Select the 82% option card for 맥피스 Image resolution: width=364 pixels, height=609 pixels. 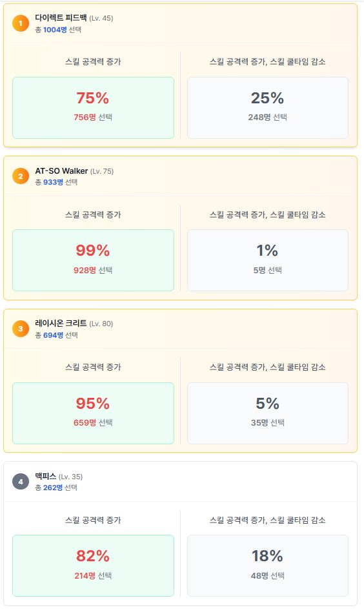(x=93, y=566)
